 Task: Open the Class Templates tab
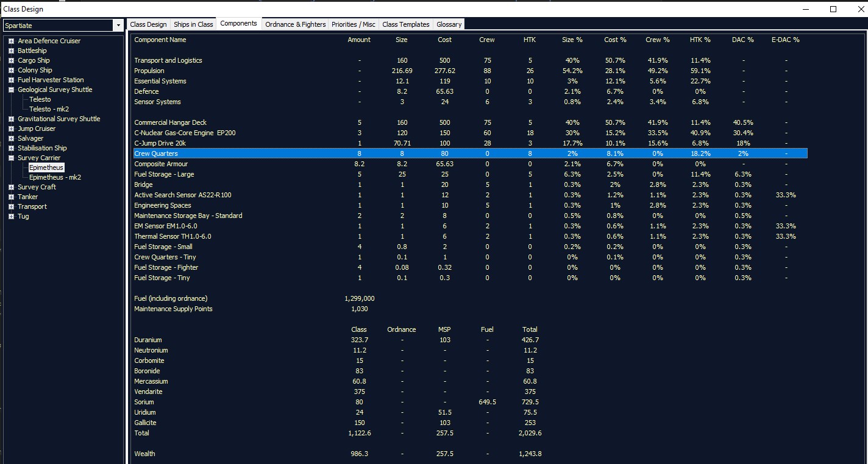click(x=406, y=24)
